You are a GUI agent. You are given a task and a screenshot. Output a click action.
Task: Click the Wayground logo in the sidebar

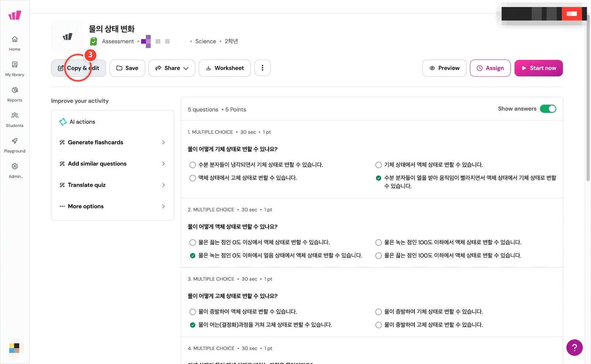[x=15, y=15]
